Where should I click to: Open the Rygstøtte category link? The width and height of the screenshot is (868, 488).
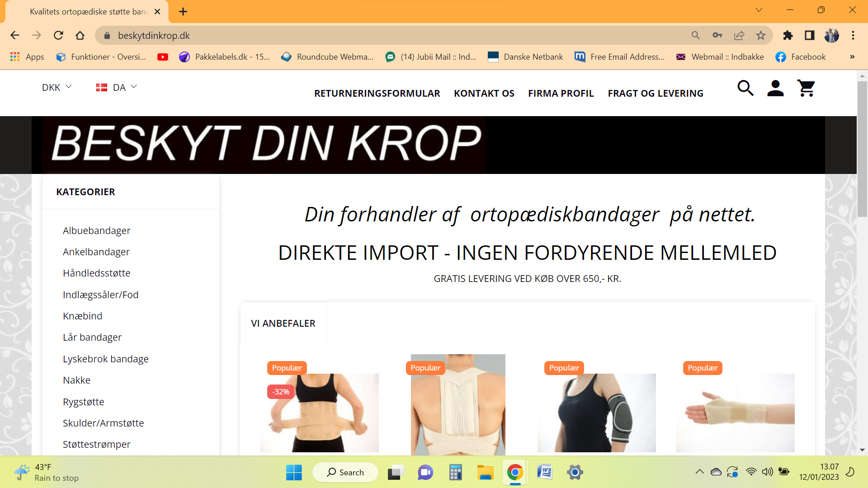click(x=83, y=402)
